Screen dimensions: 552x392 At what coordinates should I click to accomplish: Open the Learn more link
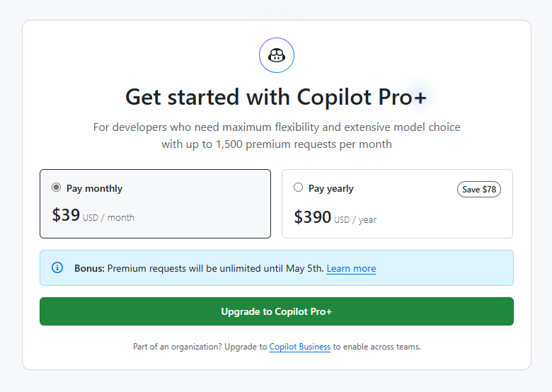point(351,268)
